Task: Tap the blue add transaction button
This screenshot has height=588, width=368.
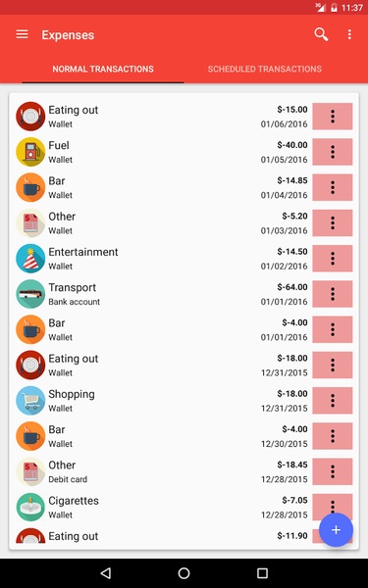Action: pos(336,530)
